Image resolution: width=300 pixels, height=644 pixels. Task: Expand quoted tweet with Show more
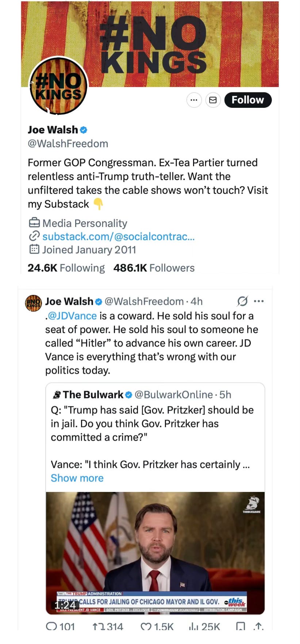[77, 478]
